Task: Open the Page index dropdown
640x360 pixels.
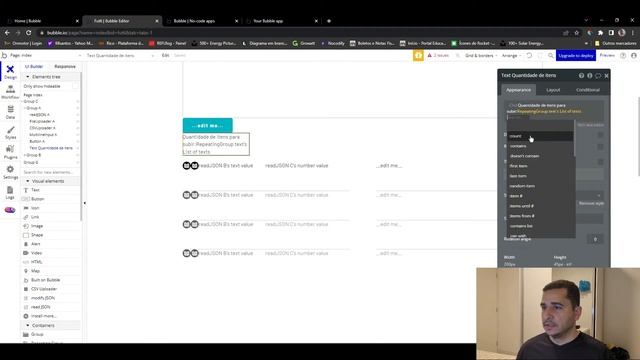Action: (x=45, y=55)
